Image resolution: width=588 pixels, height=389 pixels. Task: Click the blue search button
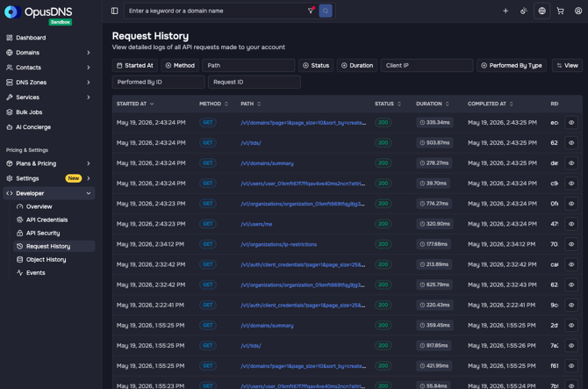(x=326, y=11)
